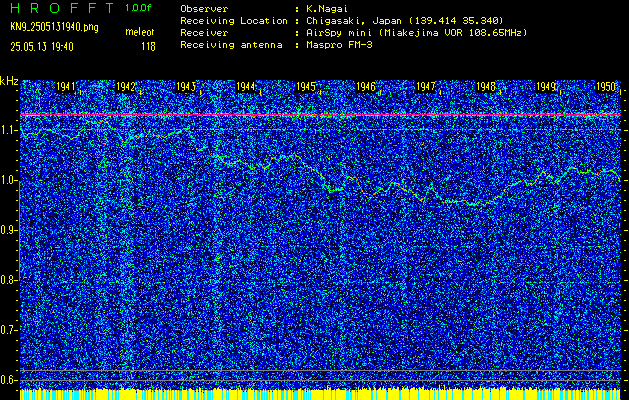Screen dimensions: 629x400
Task: Click the 1950 time marker
Action: click(x=606, y=87)
